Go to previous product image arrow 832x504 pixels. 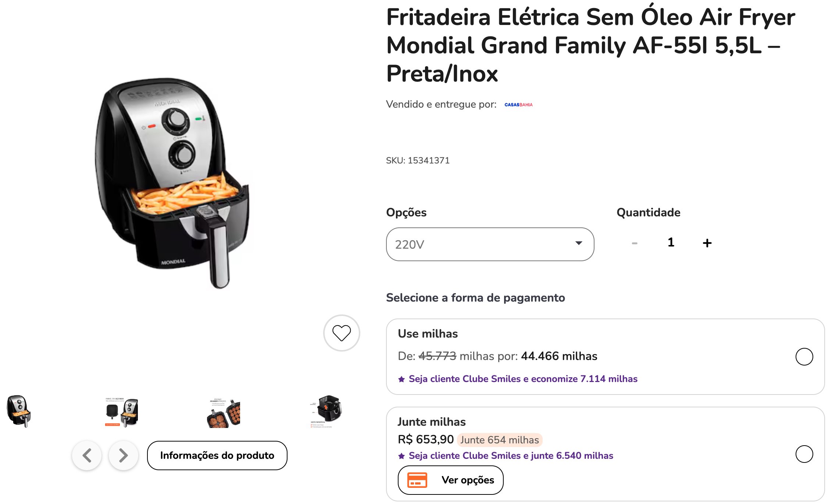click(87, 456)
